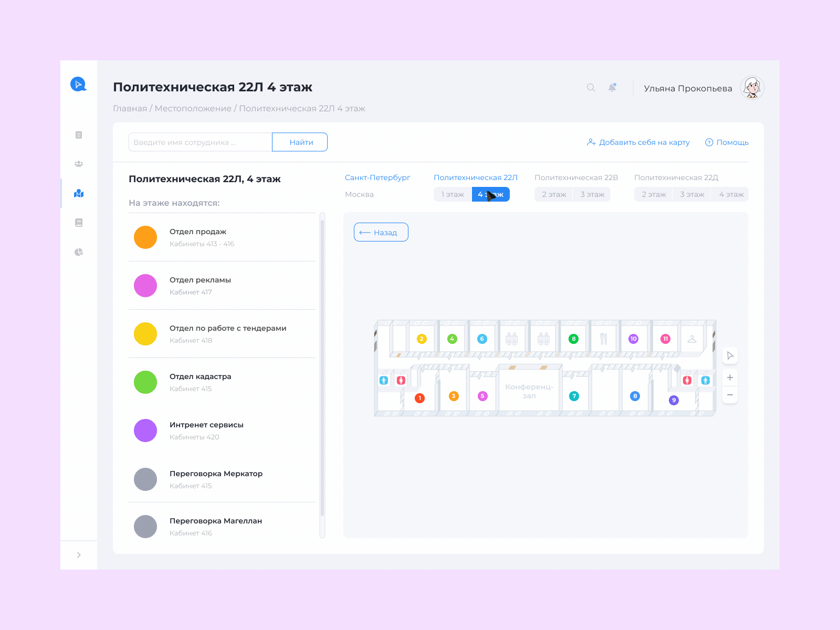The height and width of the screenshot is (630, 840).
Task: Click the dining fork-knife room icon
Action: click(x=604, y=339)
